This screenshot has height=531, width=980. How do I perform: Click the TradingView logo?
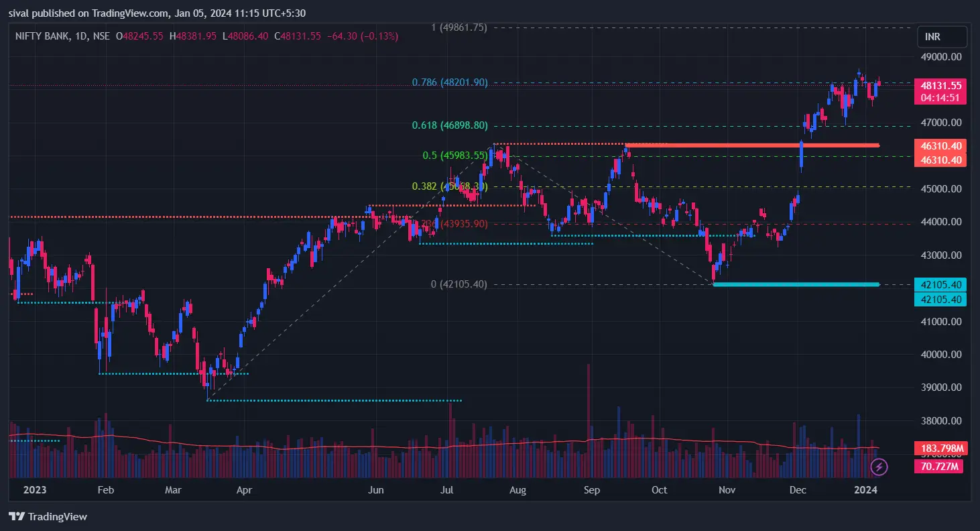coord(48,517)
